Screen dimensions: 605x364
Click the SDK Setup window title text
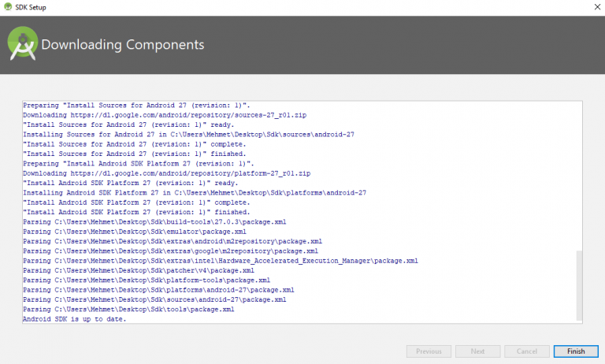click(x=30, y=7)
